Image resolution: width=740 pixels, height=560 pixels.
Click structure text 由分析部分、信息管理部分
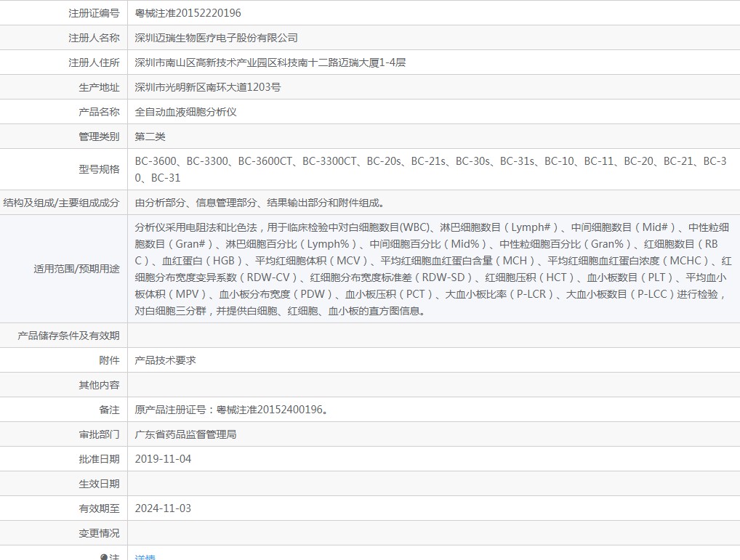(260, 203)
